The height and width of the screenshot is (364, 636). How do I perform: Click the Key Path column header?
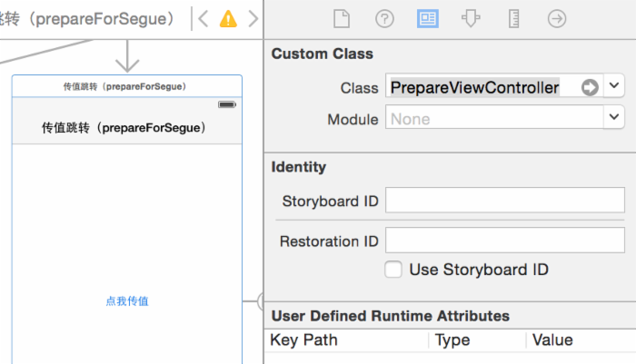304,340
